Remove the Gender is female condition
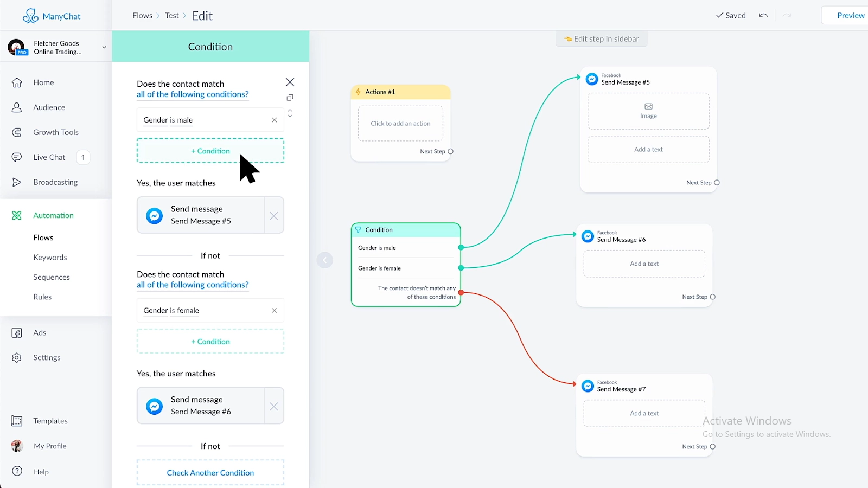Image resolution: width=868 pixels, height=488 pixels. tap(274, 311)
